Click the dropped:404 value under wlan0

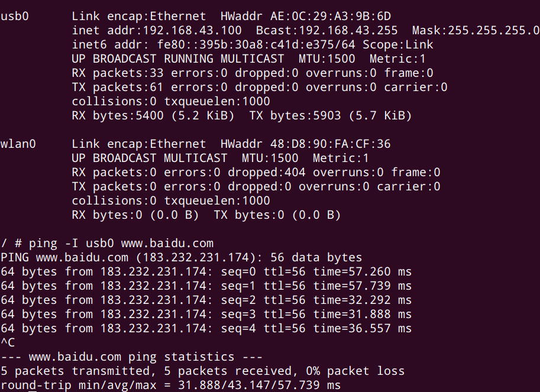pyautogui.click(x=267, y=172)
